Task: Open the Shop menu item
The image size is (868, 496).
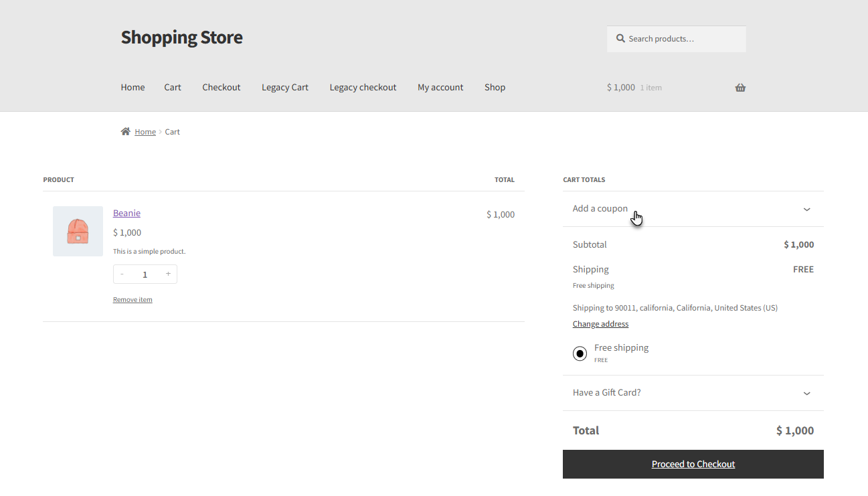Action: (495, 87)
